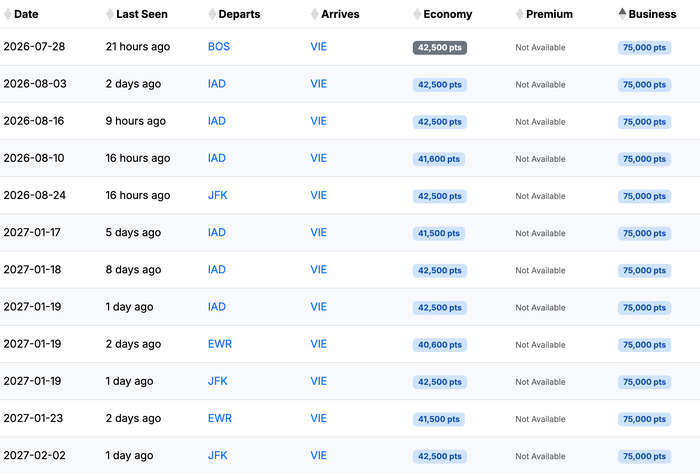Viewport: 700px width, 473px height.
Task: Click the Business column sort icon
Action: coord(622,14)
